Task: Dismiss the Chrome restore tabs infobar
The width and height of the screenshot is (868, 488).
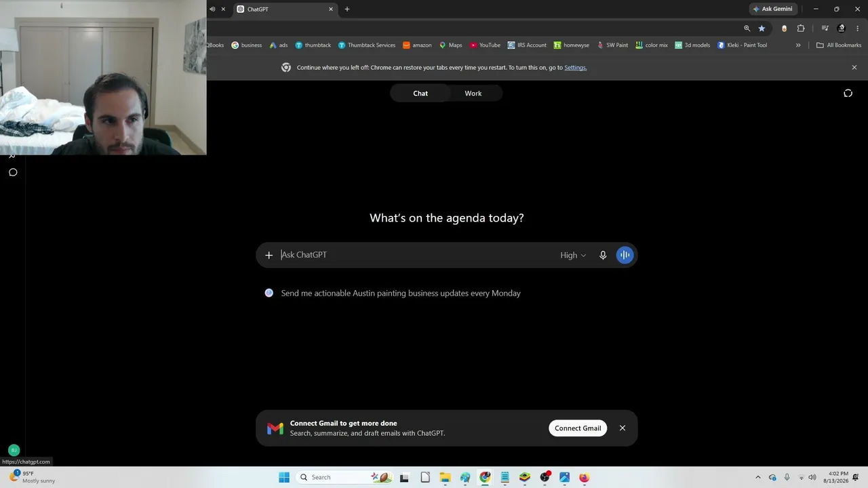Action: tap(854, 68)
